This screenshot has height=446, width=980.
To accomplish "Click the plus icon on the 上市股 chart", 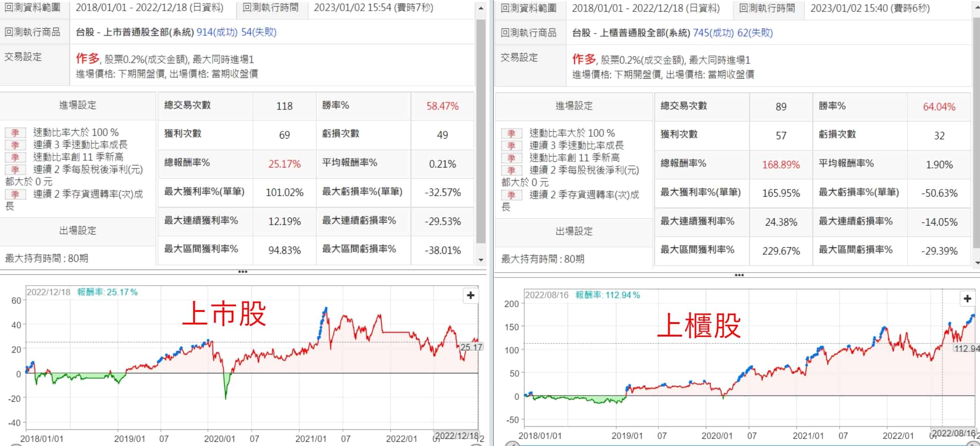I will 470,295.
